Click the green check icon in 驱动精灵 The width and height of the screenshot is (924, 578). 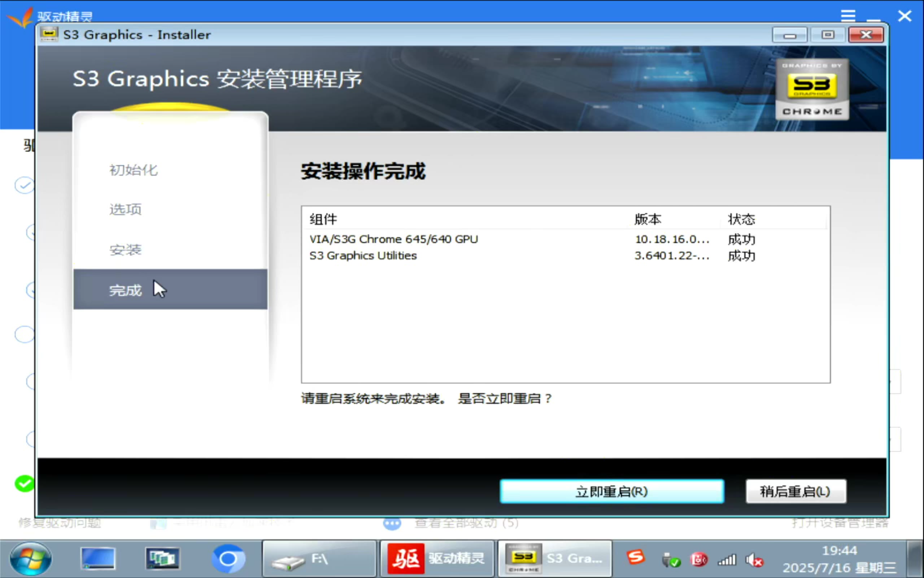[x=24, y=484]
